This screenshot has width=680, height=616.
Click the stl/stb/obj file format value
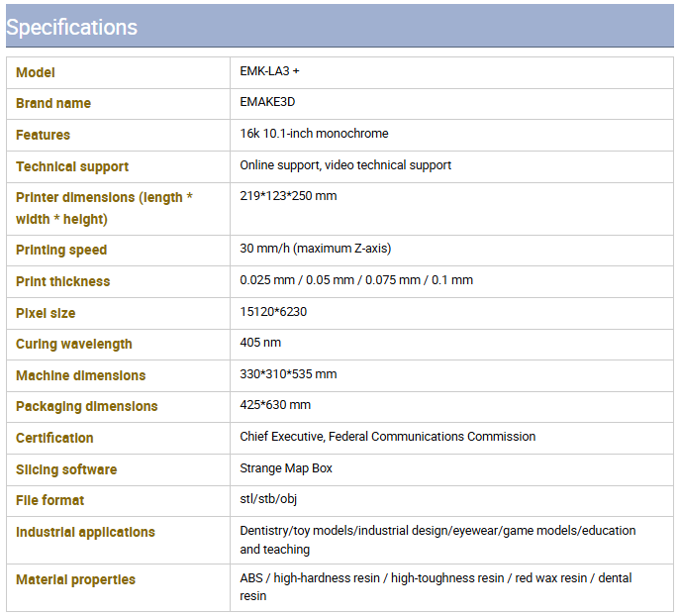pyautogui.click(x=268, y=499)
